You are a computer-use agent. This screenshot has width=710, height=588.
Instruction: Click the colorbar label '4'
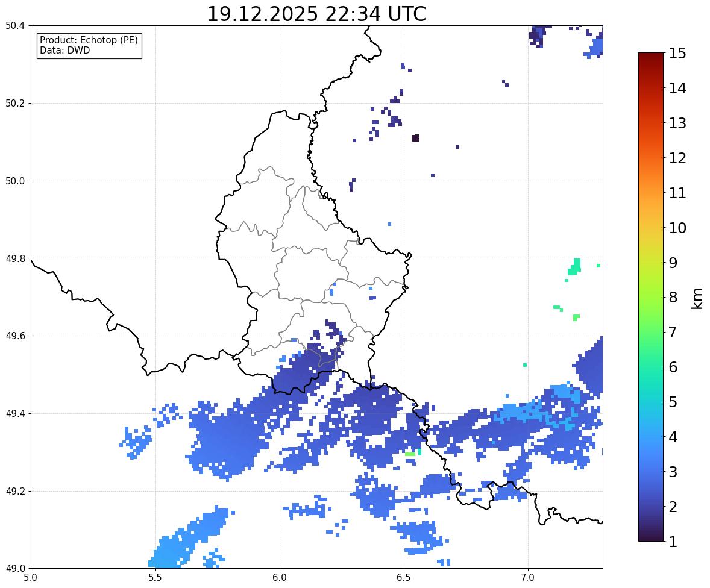tap(673, 437)
